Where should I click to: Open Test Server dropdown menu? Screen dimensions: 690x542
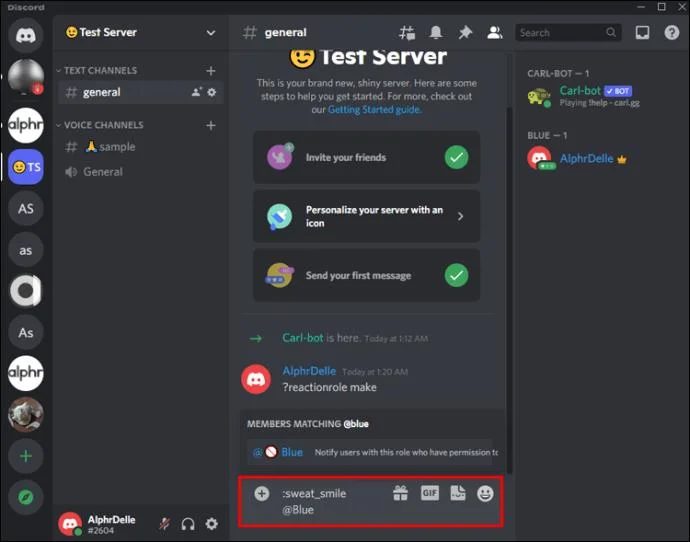tap(211, 33)
